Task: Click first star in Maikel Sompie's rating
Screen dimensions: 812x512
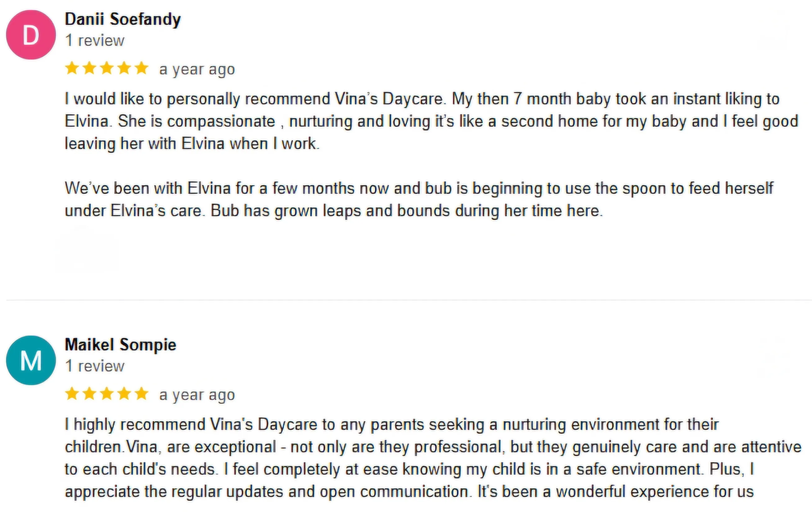Action: tap(72, 394)
